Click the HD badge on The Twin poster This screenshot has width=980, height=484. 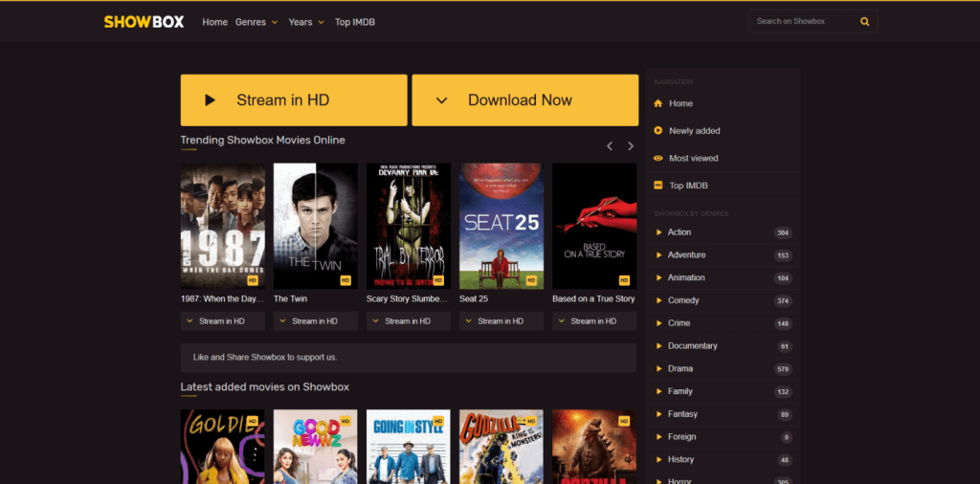pos(345,280)
